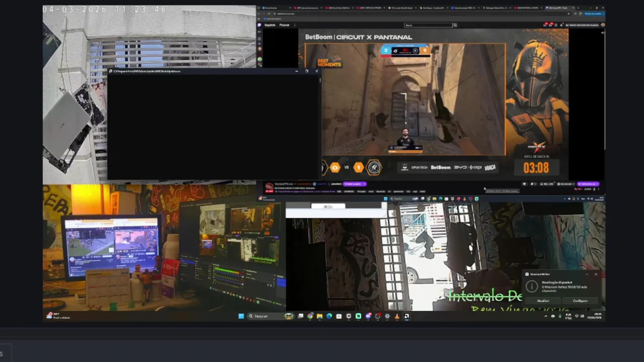Open the Windows Start menu on the taskbar
Screen dimensions: 644x362
pyautogui.click(x=241, y=316)
